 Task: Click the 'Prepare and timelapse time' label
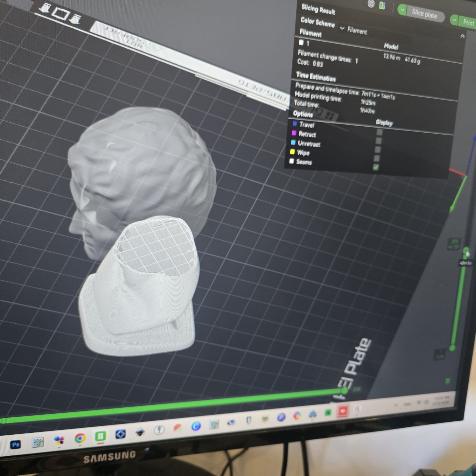tap(327, 89)
